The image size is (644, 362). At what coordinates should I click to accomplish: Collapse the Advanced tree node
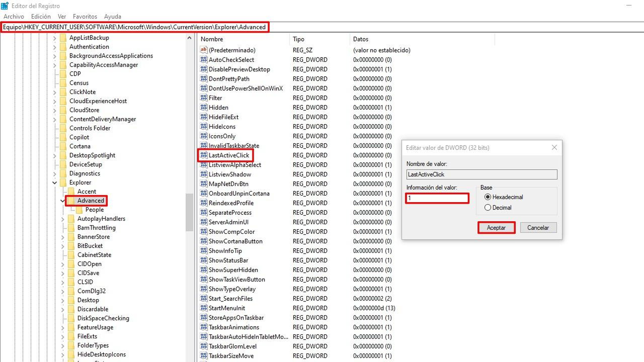point(63,201)
